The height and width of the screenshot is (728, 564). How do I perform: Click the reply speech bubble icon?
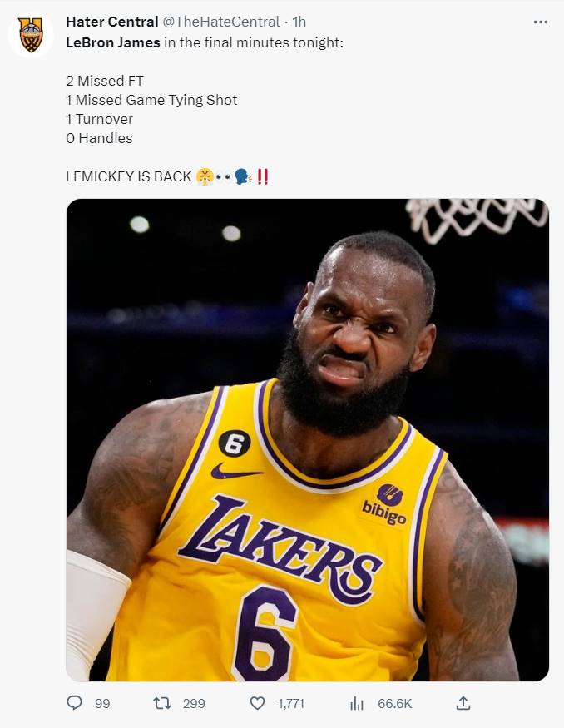click(x=74, y=703)
